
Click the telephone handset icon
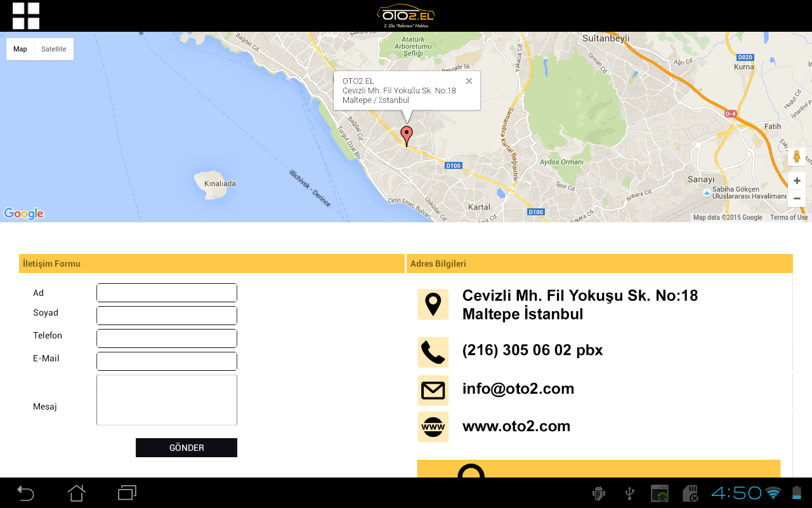click(x=433, y=352)
